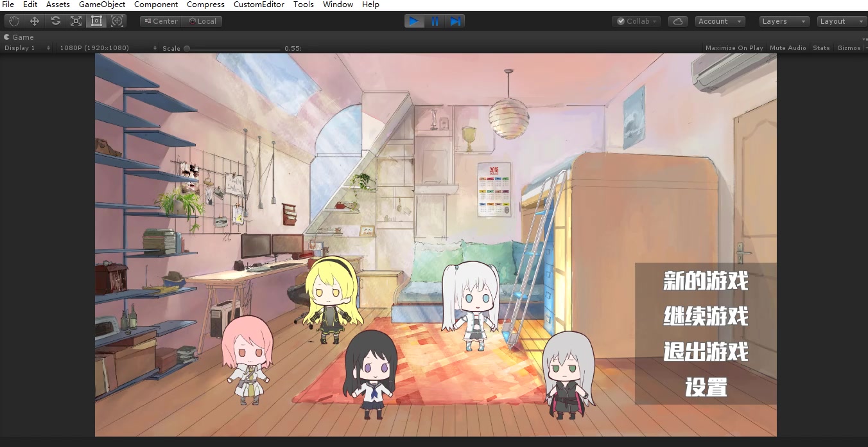Viewport: 868px width, 447px height.
Task: Select the Scale tool
Action: pos(76,21)
